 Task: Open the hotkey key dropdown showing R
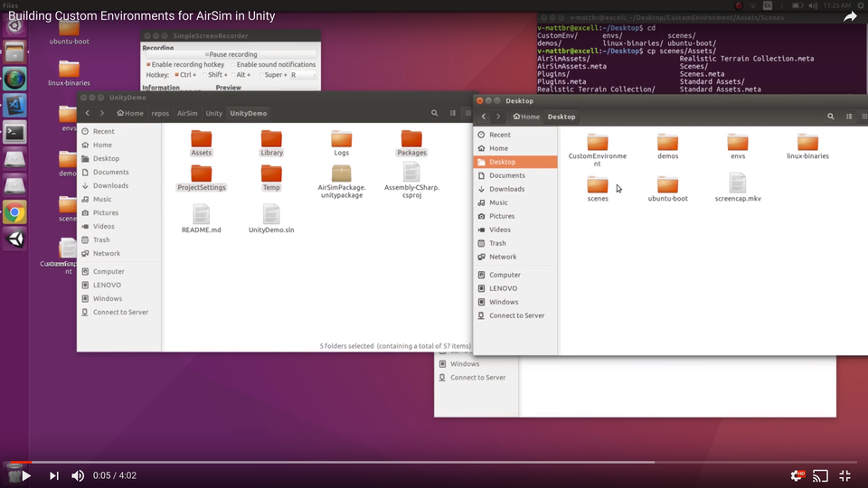pos(302,75)
